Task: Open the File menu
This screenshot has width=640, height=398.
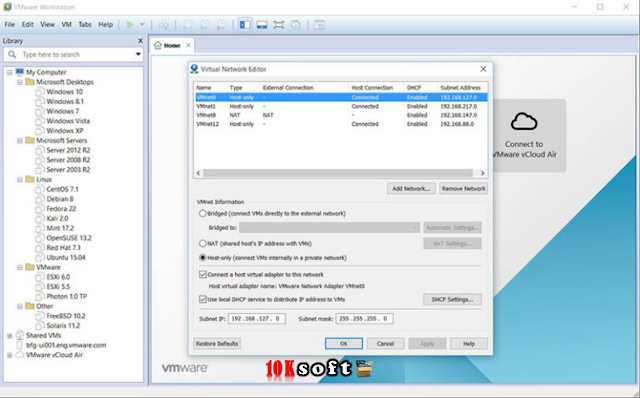Action: (9, 24)
